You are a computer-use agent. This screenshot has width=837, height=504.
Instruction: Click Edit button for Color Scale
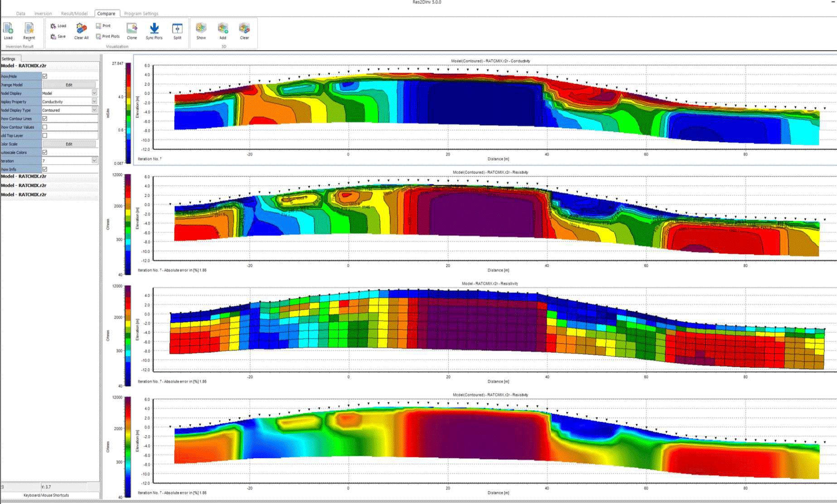point(69,144)
